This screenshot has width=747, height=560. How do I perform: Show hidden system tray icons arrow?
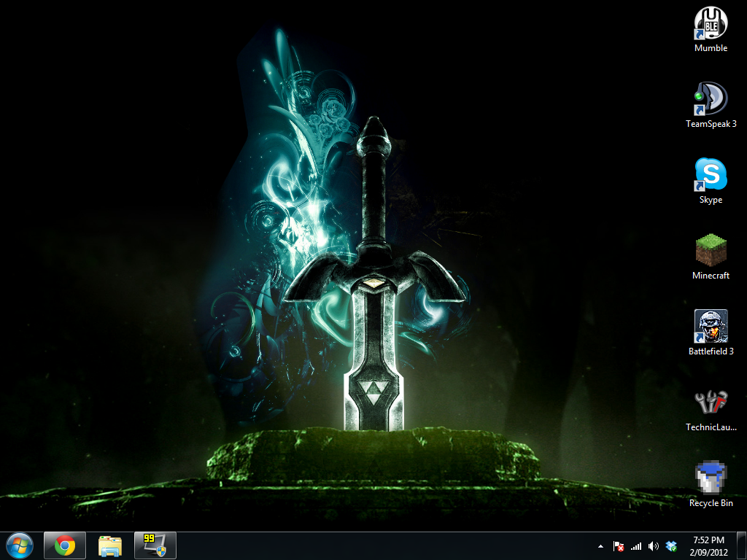(x=600, y=546)
